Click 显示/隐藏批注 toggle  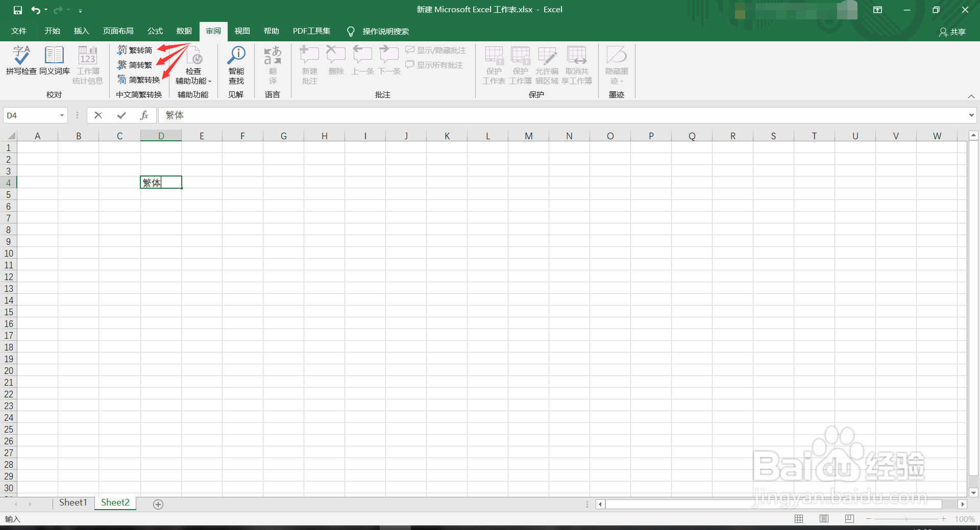coord(436,50)
